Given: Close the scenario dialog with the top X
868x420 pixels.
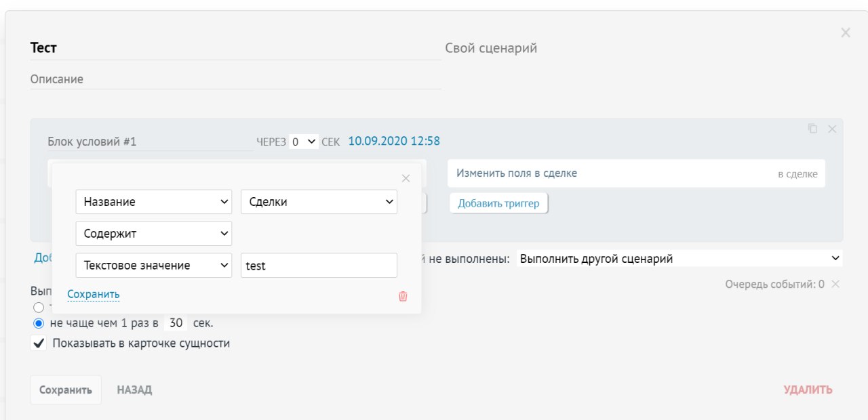Looking at the screenshot, I should point(845,33).
